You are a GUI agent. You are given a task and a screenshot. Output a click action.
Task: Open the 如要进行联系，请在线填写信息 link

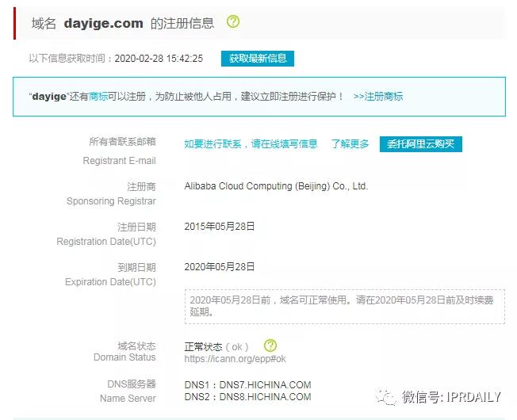pyautogui.click(x=251, y=144)
